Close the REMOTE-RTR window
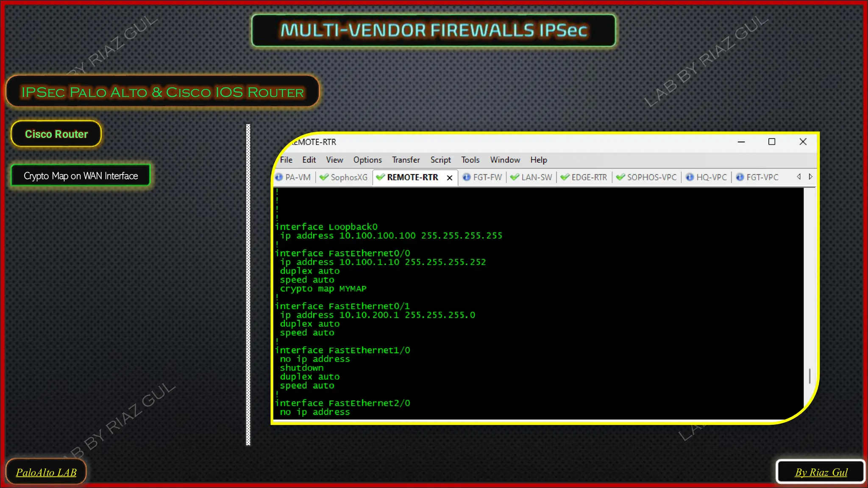 pyautogui.click(x=803, y=142)
